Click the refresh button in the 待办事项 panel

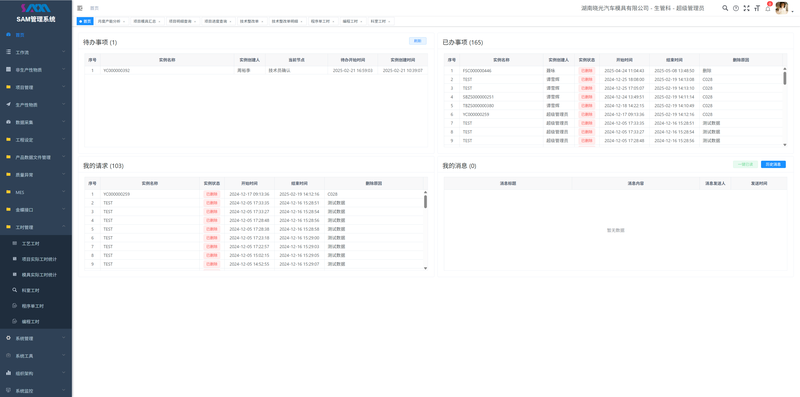click(418, 41)
